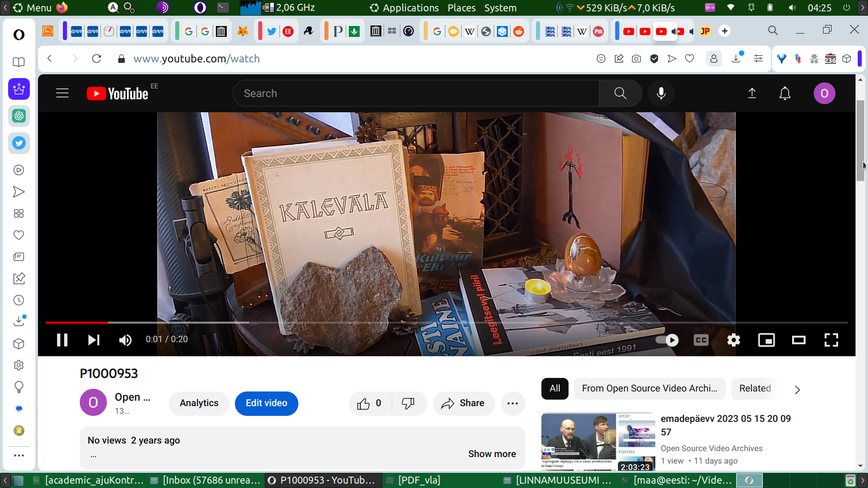Turn off the autoplay switch
The height and width of the screenshot is (488, 868).
pos(667,340)
